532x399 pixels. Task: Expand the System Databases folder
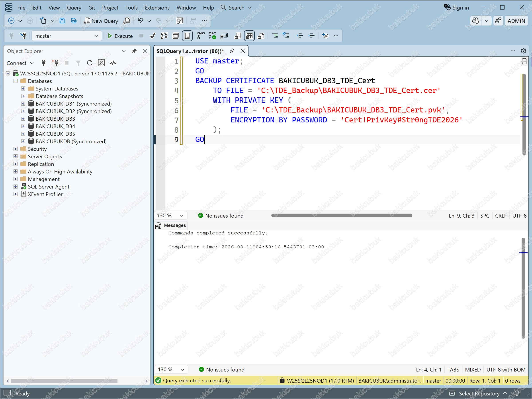[23, 88]
